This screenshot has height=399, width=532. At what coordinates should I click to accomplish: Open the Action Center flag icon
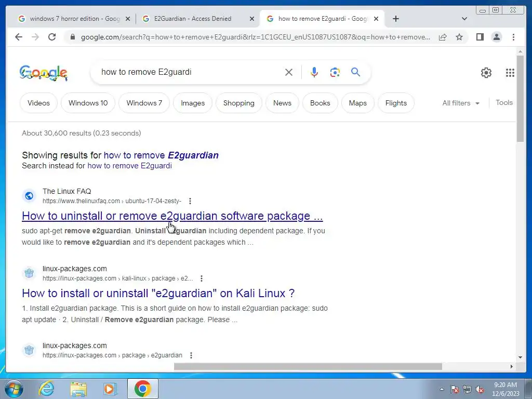coord(455,389)
